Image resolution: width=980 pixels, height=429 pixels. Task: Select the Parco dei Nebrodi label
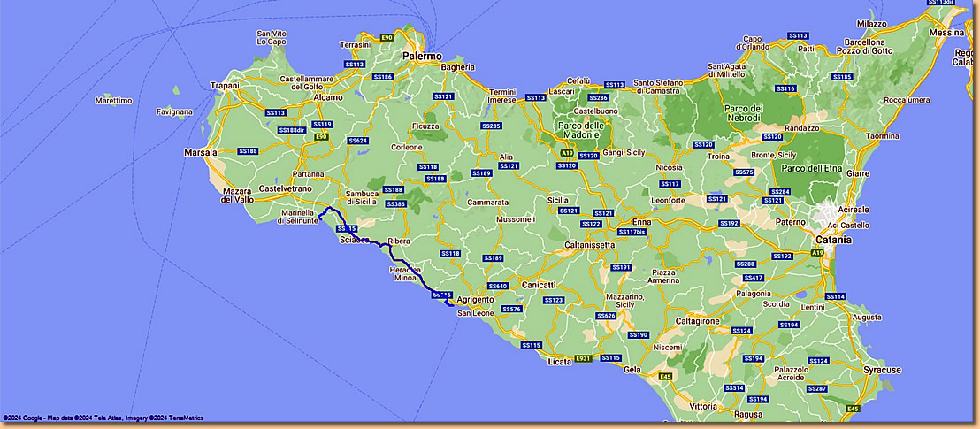point(742,113)
